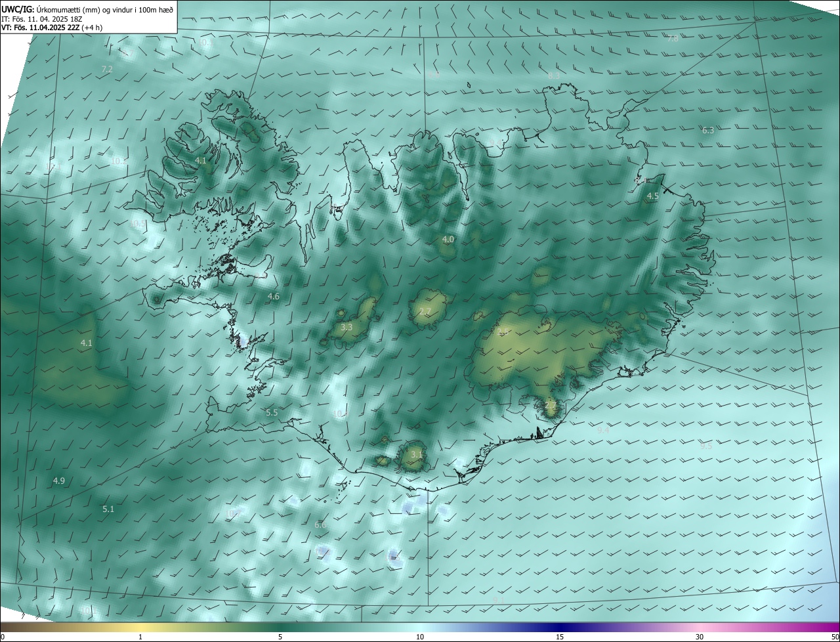Click the '(+4 h)' forecast offset text

point(92,28)
